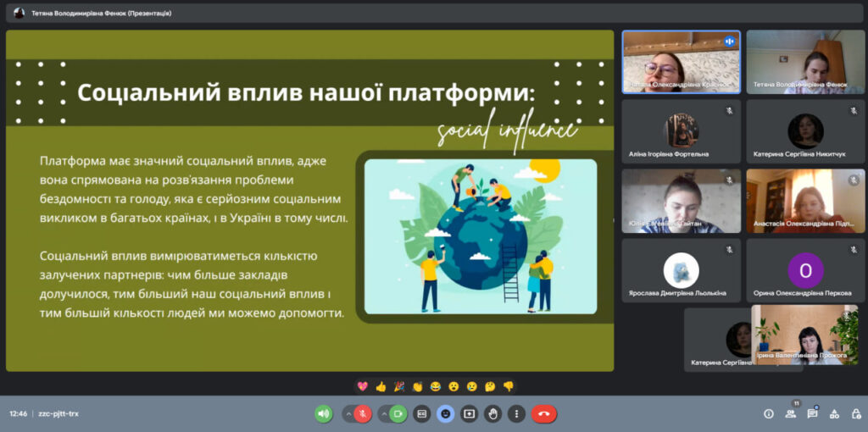This screenshot has height=432, width=868.
Task: Open the meeting details info icon
Action: click(769, 414)
